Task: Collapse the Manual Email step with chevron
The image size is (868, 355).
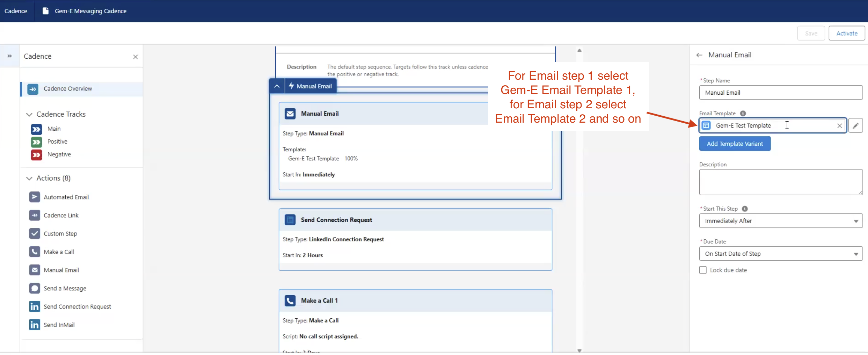Action: [277, 86]
